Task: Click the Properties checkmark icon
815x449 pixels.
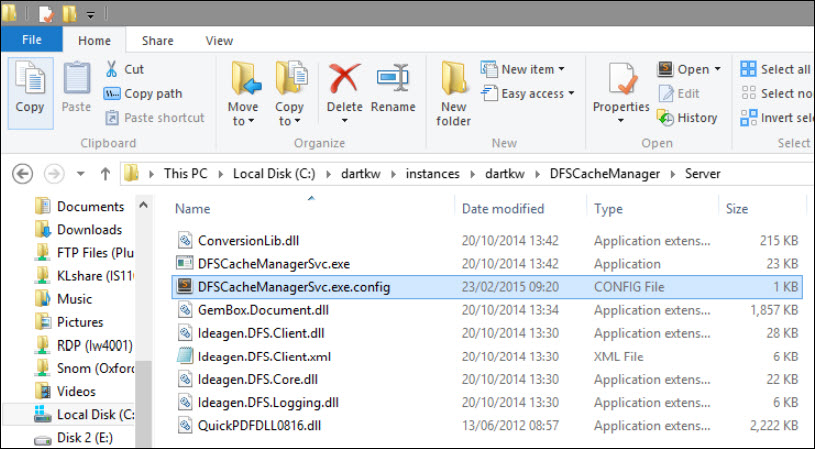Action: (622, 79)
